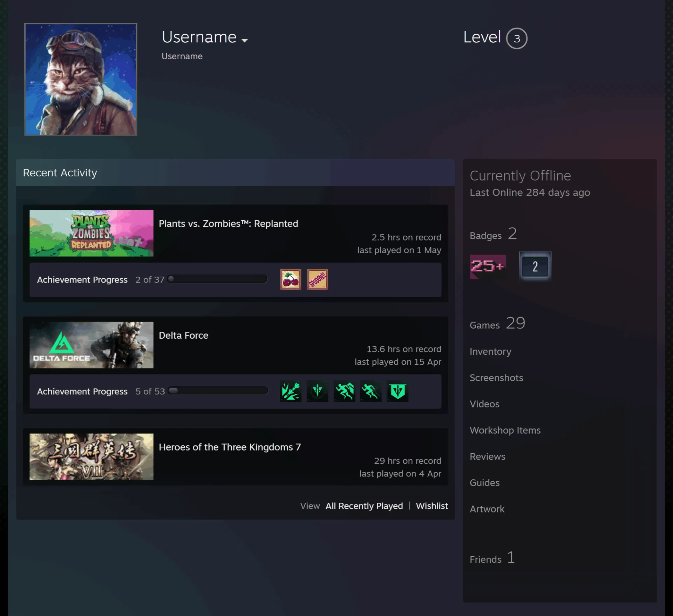Click Achievement Progress label for Plants vs. Zombies

pos(82,280)
